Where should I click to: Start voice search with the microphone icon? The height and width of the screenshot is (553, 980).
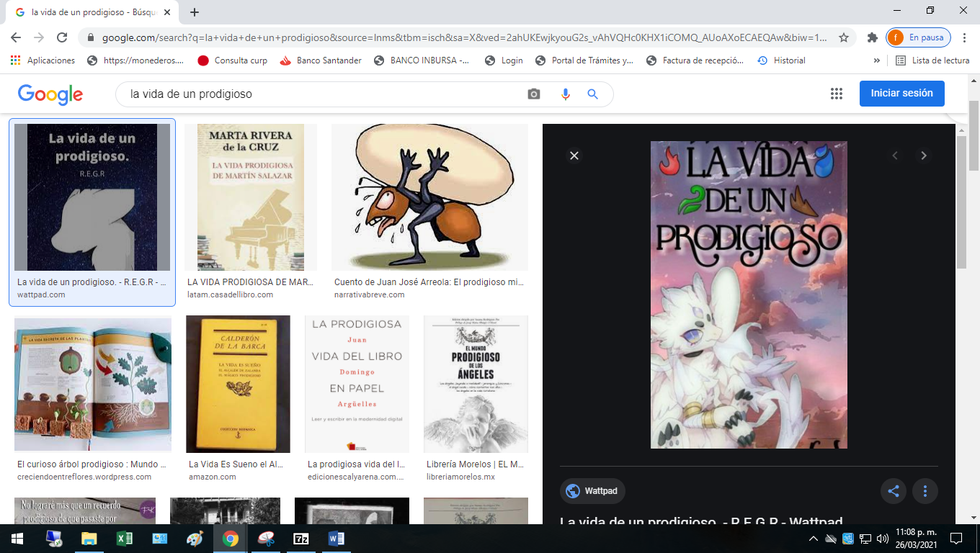(x=565, y=94)
